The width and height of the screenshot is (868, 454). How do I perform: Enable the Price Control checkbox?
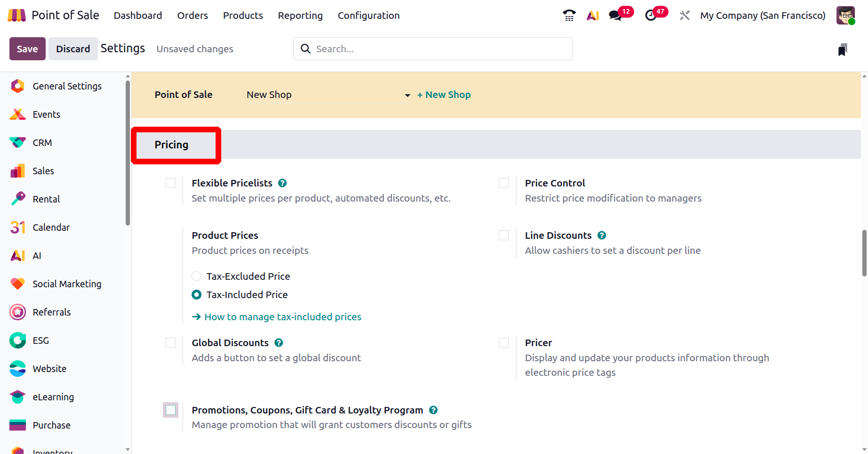point(504,183)
